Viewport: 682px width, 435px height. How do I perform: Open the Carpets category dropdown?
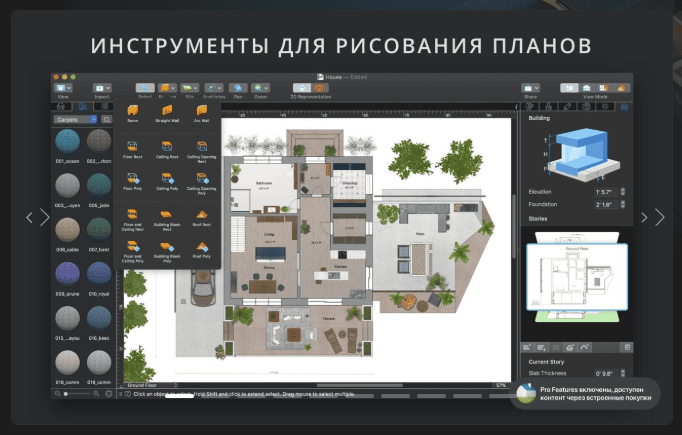75,119
